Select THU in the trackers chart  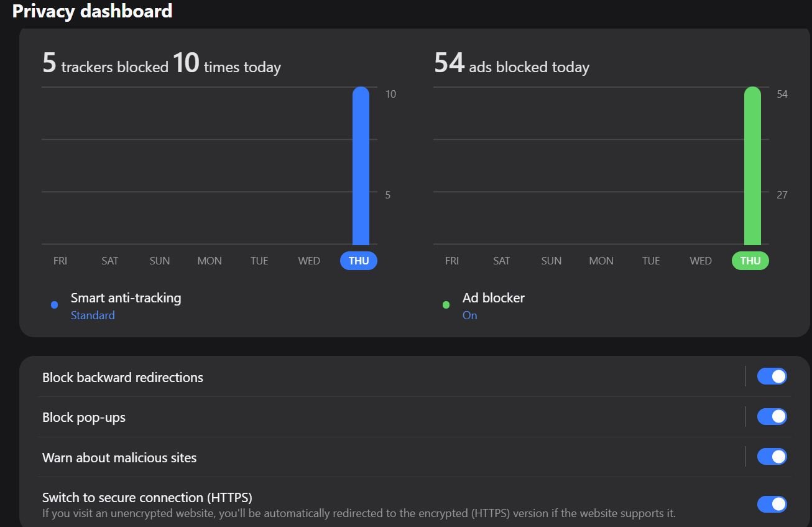(359, 261)
